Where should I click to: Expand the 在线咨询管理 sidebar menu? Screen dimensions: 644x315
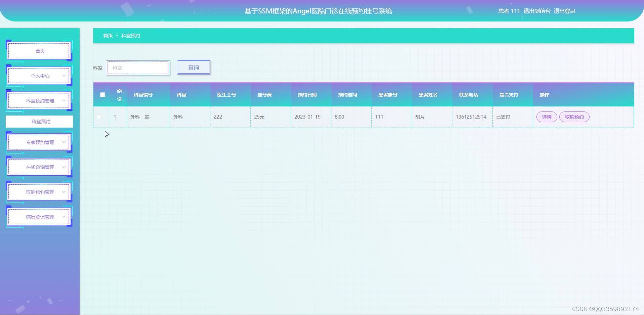[x=39, y=167]
